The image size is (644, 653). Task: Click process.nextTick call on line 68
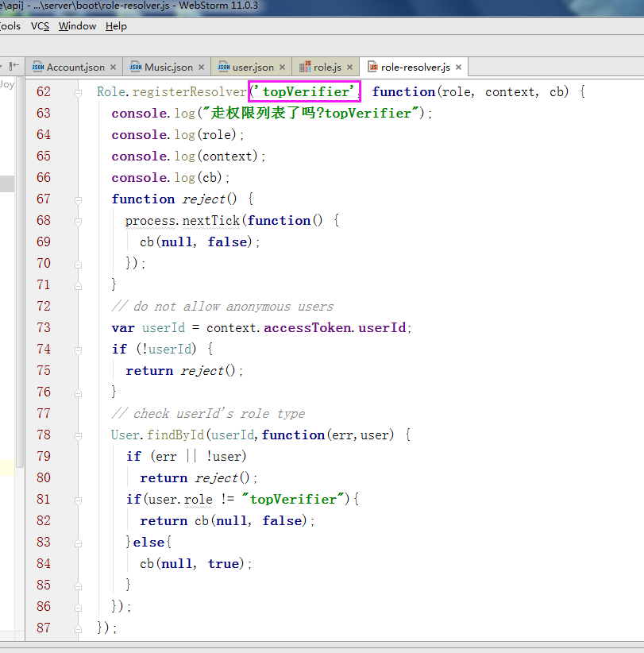183,221
